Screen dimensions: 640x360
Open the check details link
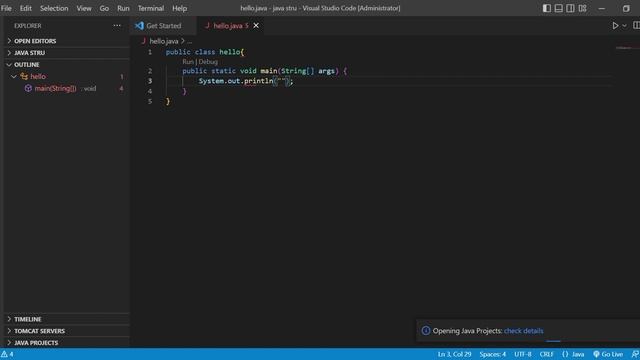[523, 331]
